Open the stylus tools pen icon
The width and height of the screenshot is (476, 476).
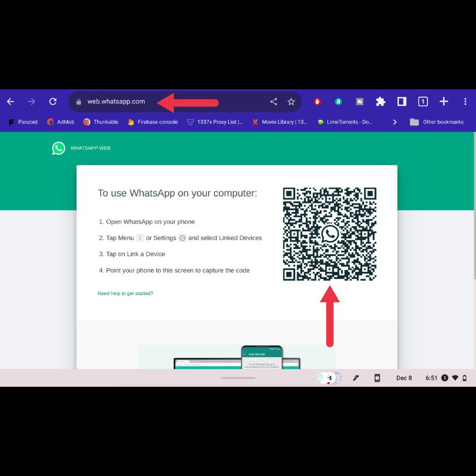click(x=356, y=378)
